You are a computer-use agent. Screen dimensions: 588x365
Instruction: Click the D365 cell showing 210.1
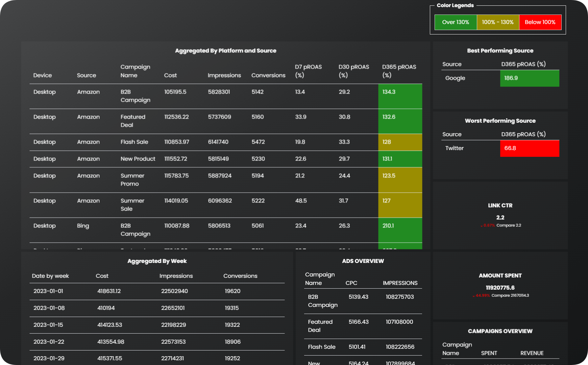pyautogui.click(x=400, y=230)
